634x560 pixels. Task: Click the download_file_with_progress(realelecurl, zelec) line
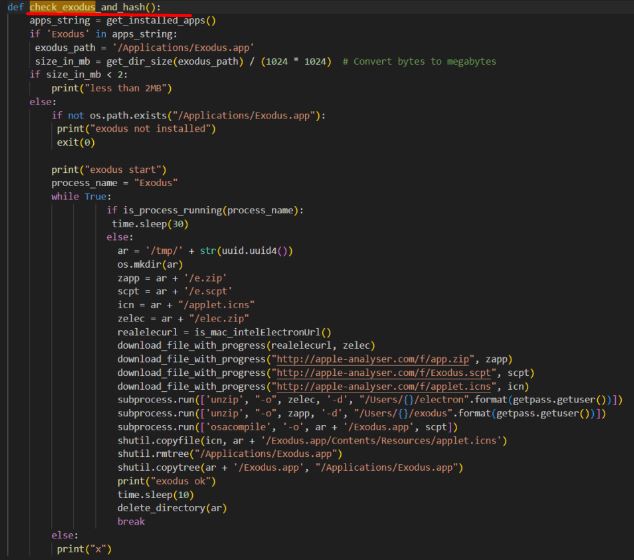(x=246, y=345)
